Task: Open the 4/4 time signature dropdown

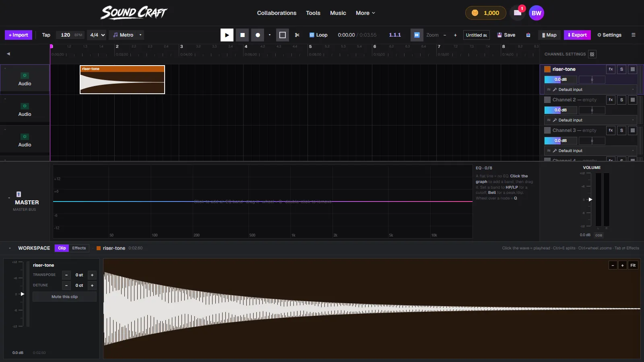Action: pos(97,35)
